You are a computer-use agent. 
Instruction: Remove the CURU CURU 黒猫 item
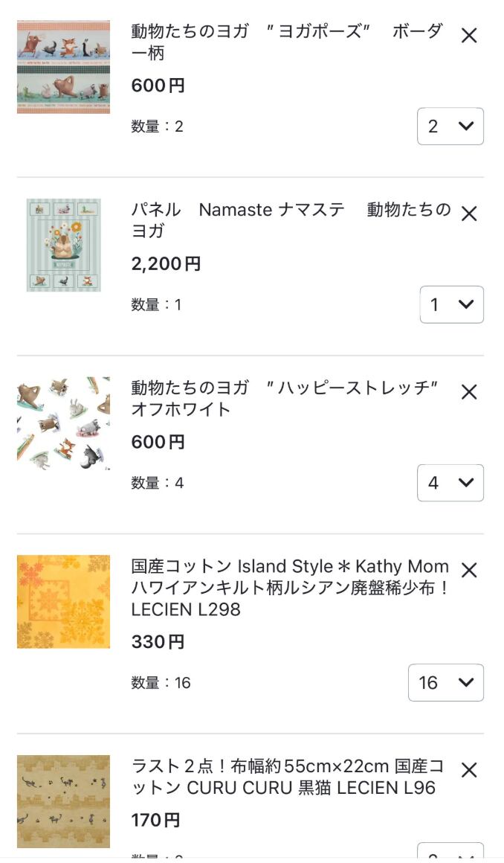(x=469, y=770)
